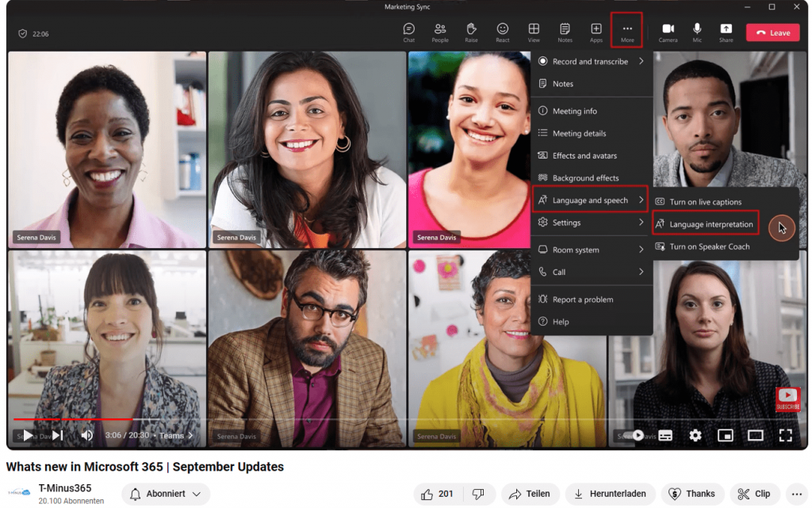The image size is (812, 508).
Task: Click the Herunterladen download button
Action: click(610, 494)
